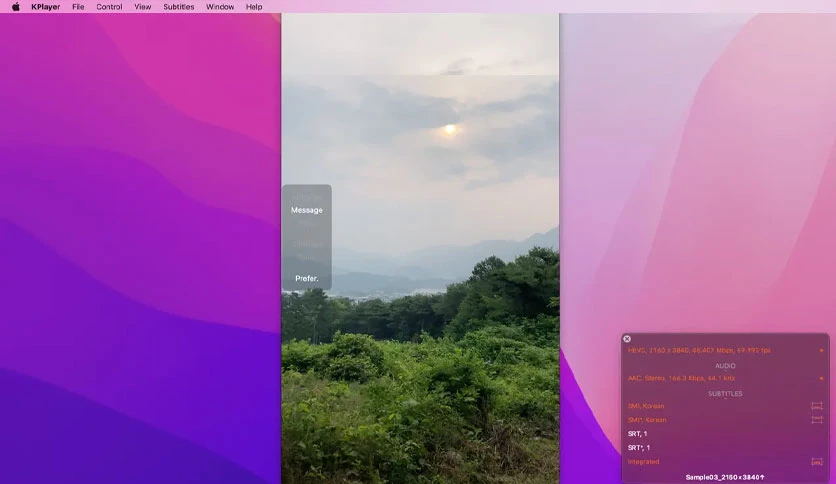Select Prefer. in the floating side menu
This screenshot has width=836, height=484.
(x=307, y=278)
